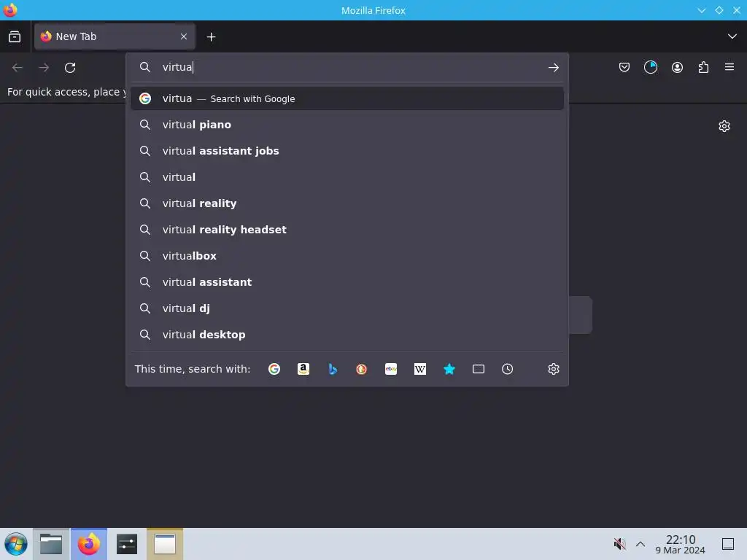Screen dimensions: 747x560
Task: Select the 'virtual assistant' suggestion
Action: tap(347, 282)
